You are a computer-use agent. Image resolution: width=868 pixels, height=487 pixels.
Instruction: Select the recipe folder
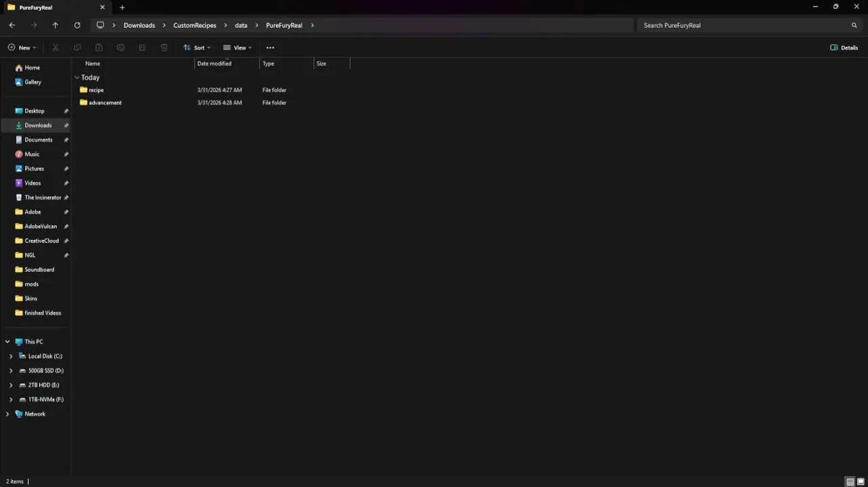[x=96, y=90]
